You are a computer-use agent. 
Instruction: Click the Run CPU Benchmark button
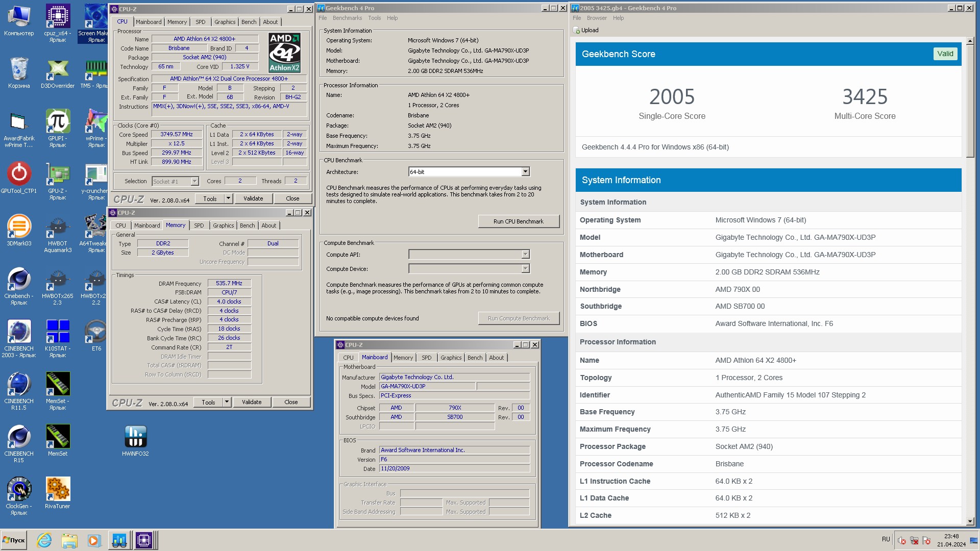point(519,221)
